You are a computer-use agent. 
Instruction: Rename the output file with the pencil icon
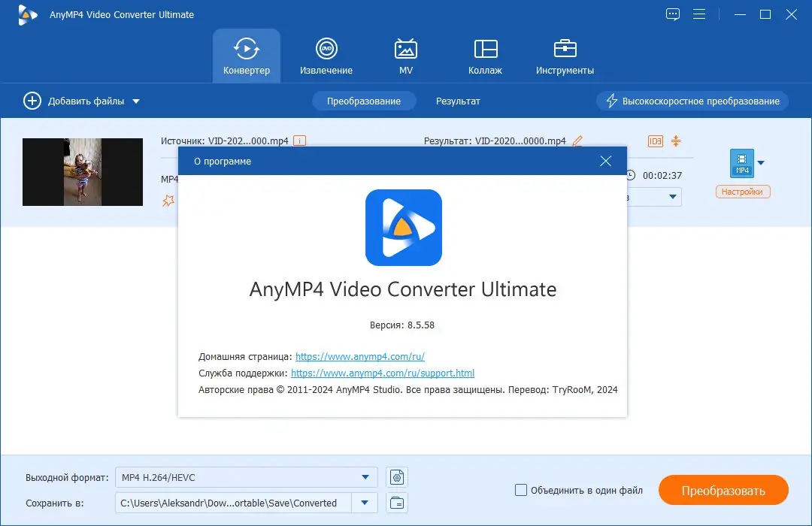point(577,141)
